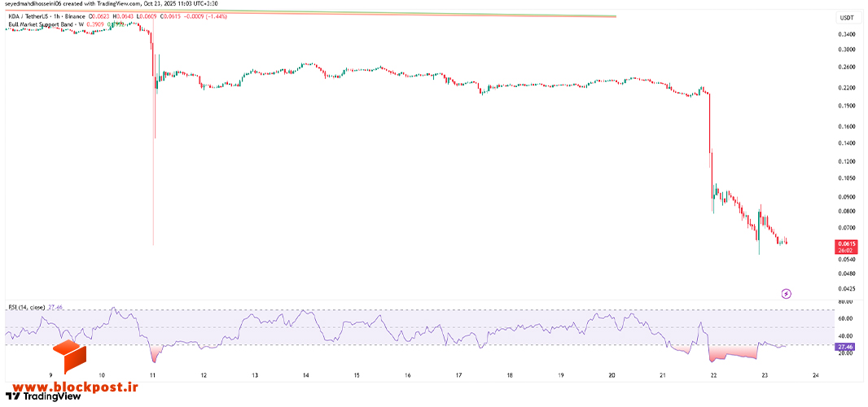Click the 0.3400 price axis label
The image size is (868, 407).
coord(847,34)
